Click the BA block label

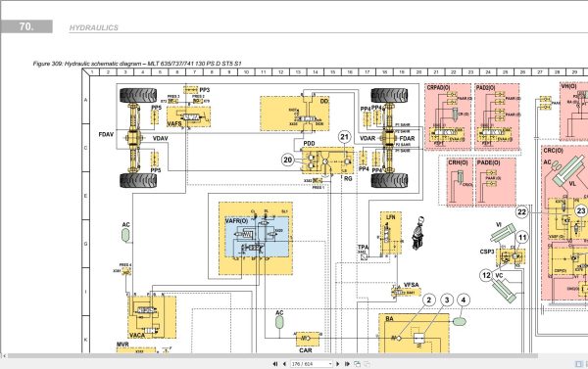[x=390, y=318]
